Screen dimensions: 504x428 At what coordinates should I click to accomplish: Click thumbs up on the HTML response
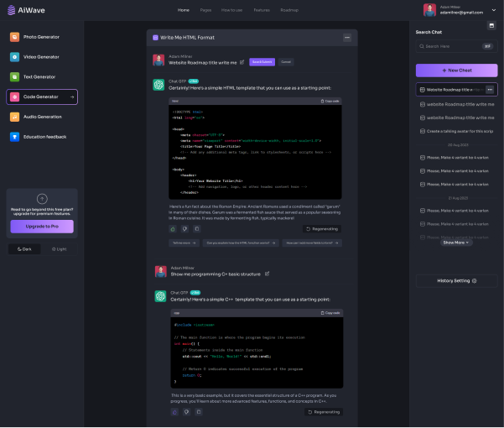tap(173, 228)
